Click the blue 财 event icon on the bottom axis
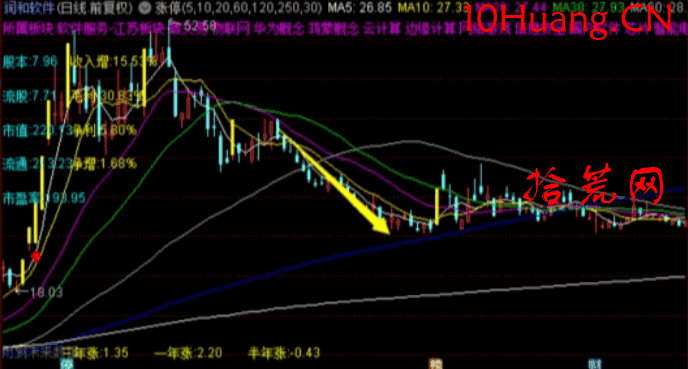Image resolution: width=688 pixels, height=369 pixels. click(595, 364)
